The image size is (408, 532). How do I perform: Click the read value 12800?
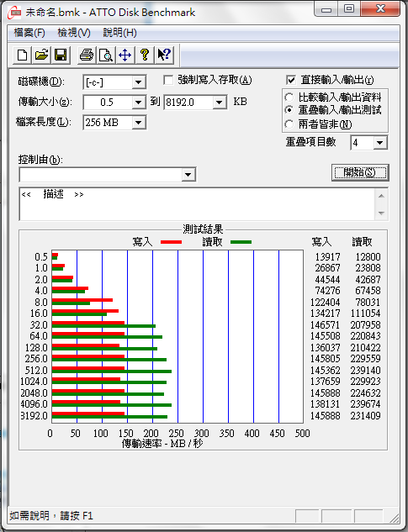coord(368,257)
